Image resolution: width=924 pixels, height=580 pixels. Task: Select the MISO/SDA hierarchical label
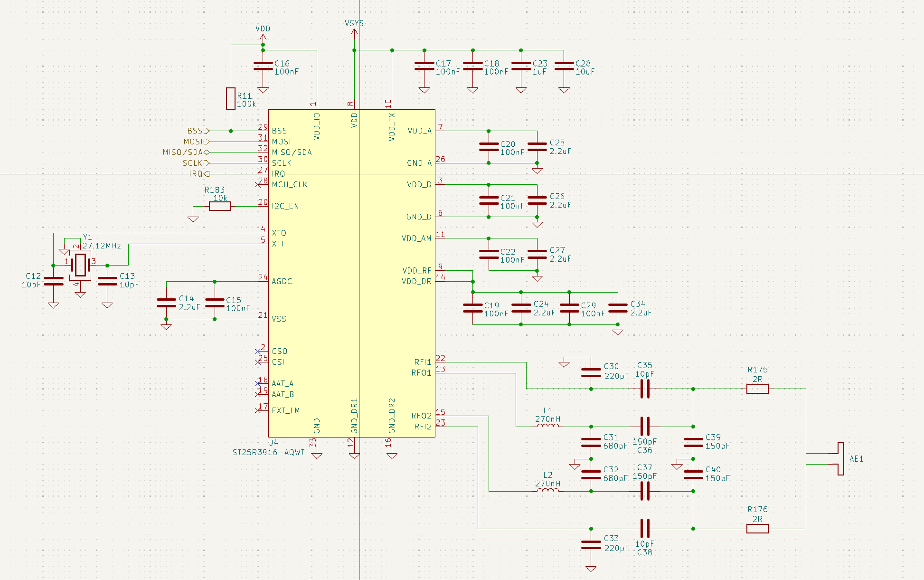186,152
